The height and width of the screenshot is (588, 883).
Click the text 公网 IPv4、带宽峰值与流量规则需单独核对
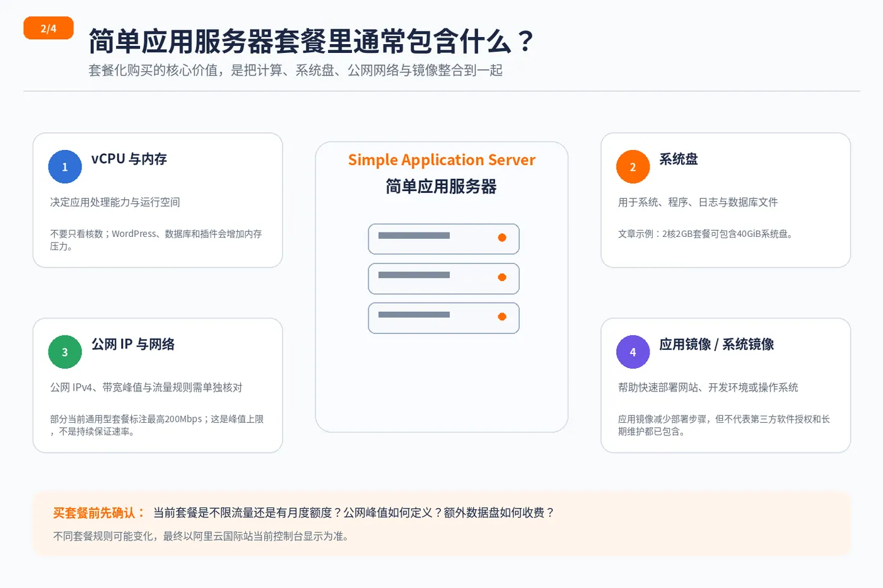pos(146,388)
